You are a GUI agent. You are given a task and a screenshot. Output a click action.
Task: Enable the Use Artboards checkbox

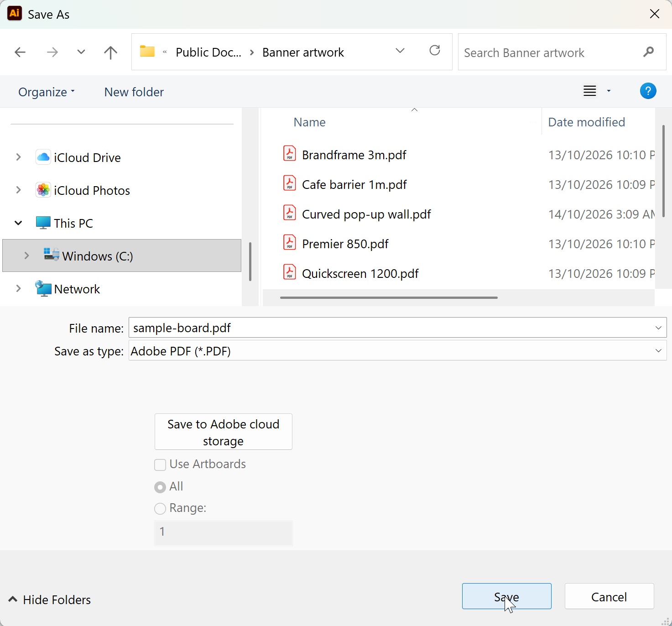click(160, 465)
